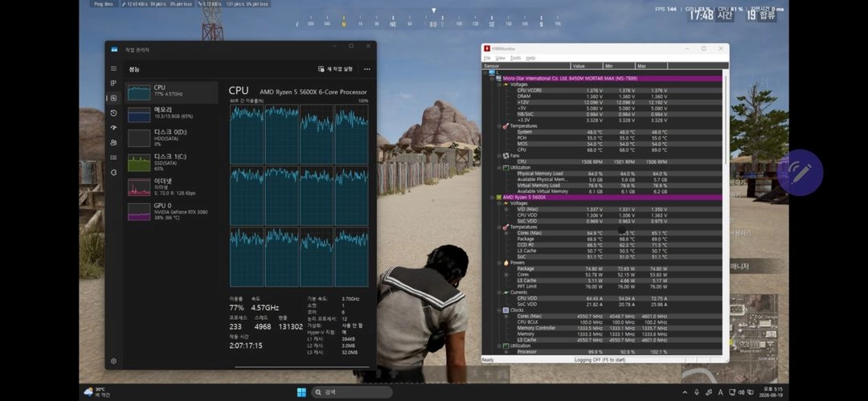868x401 pixels.
Task: Click flame icon beside Powers node
Action: 506,263
